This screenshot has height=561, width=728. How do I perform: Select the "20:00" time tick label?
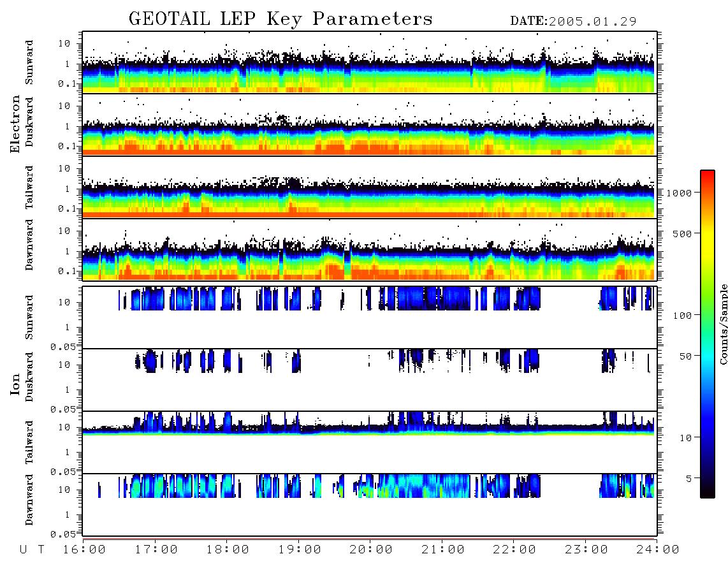371,550
